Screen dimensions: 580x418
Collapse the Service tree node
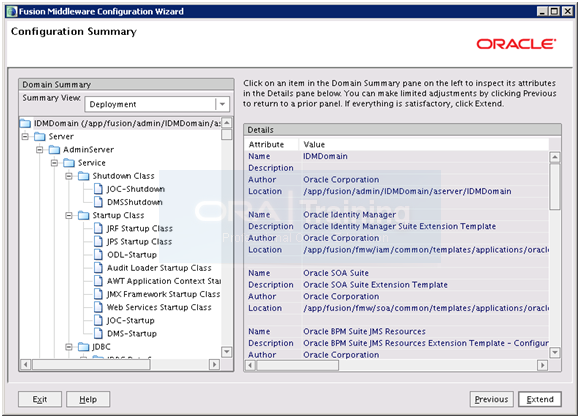[x=54, y=163]
